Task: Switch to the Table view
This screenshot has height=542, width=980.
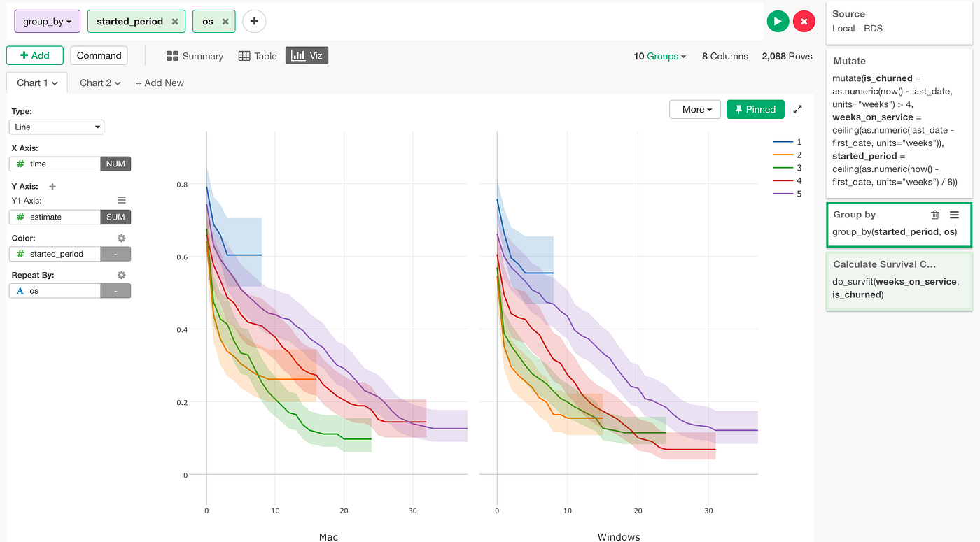Action: tap(257, 55)
